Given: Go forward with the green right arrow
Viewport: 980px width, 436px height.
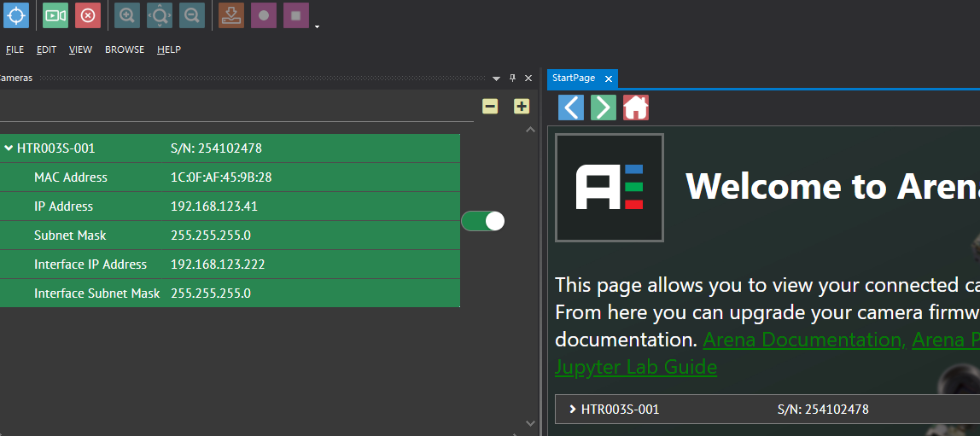Looking at the screenshot, I should (x=604, y=108).
